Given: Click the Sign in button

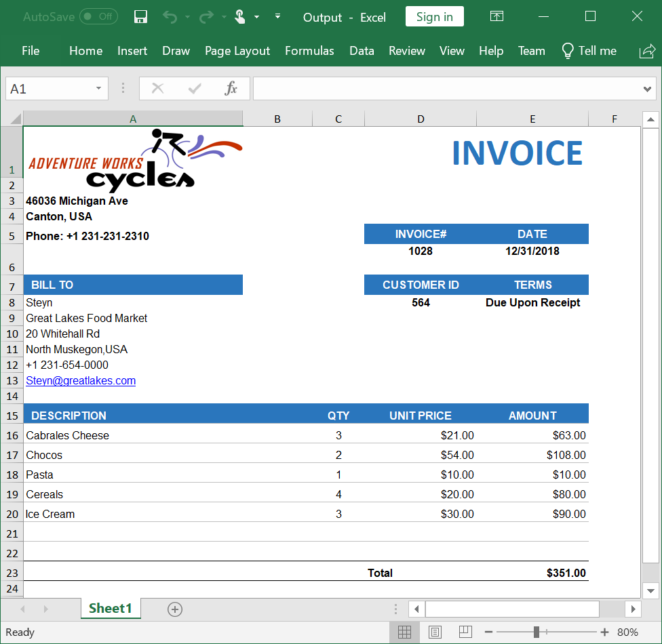Looking at the screenshot, I should [x=434, y=17].
